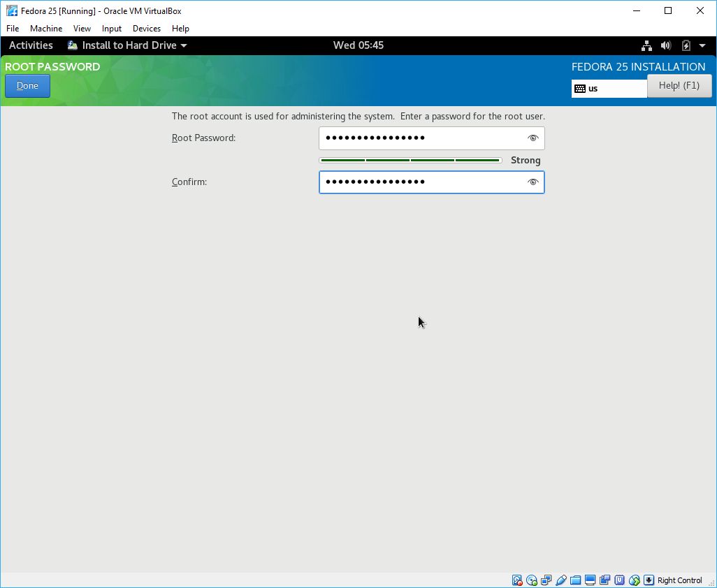The image size is (717, 588).
Task: Click the VirtualBox hard disk activity icon
Action: pyautogui.click(x=516, y=580)
